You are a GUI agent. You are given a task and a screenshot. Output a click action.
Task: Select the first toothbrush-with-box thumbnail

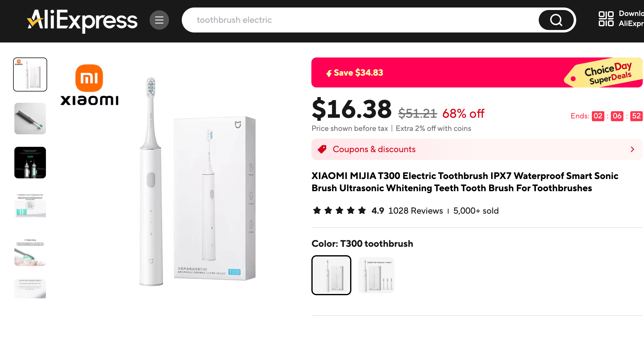coord(30,74)
